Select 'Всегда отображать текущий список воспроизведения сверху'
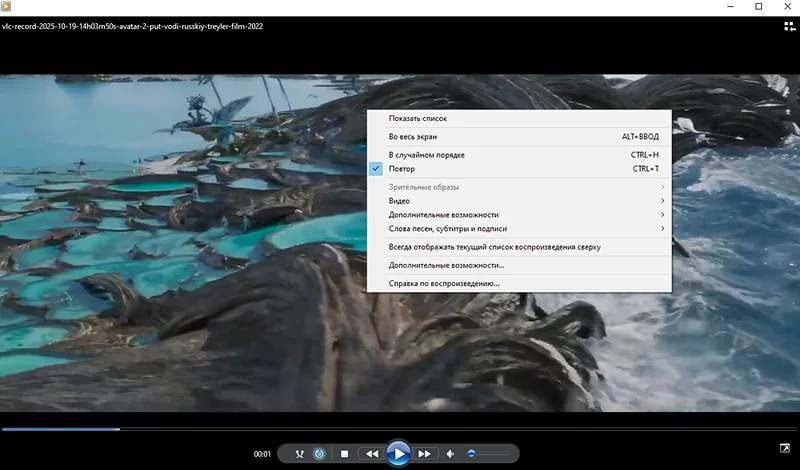This screenshot has height=470, width=800. point(519,247)
